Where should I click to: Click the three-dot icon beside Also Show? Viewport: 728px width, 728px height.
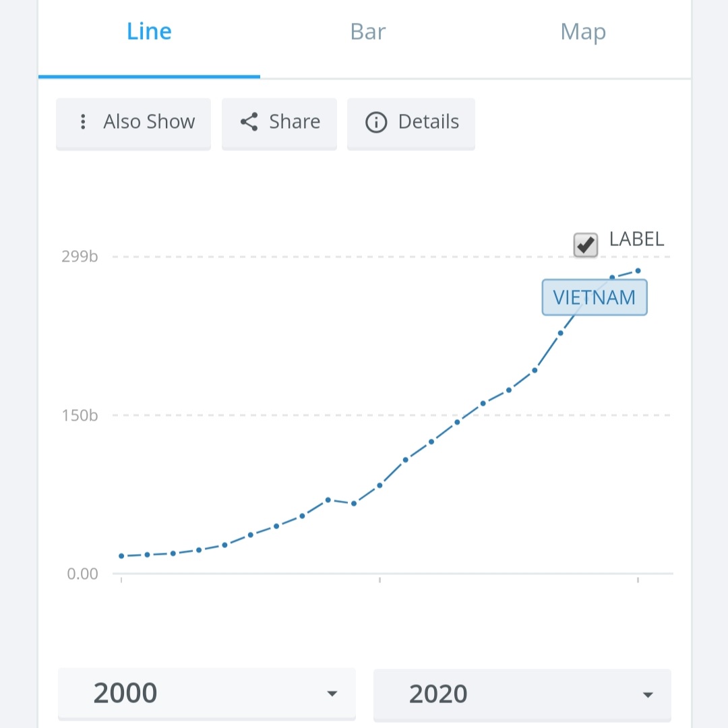coord(83,121)
